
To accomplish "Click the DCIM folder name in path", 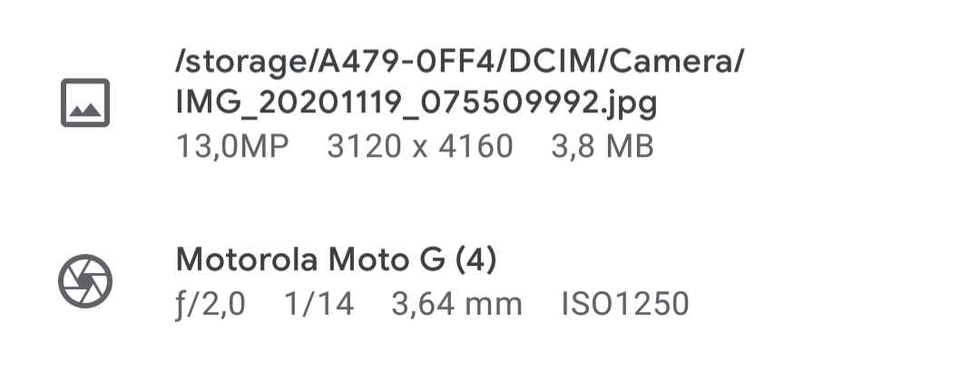I will coord(551,62).
